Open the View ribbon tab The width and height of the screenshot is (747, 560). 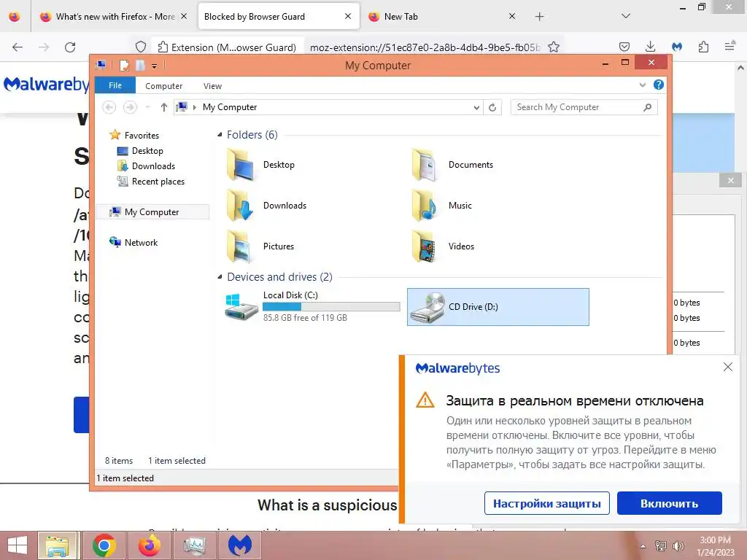[x=212, y=86]
